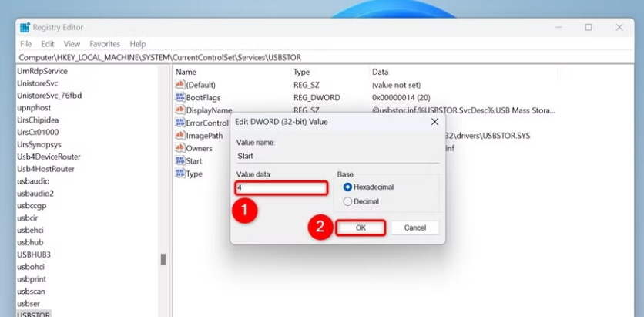Open the View menu
Screen dimensions: 644x317
72,44
